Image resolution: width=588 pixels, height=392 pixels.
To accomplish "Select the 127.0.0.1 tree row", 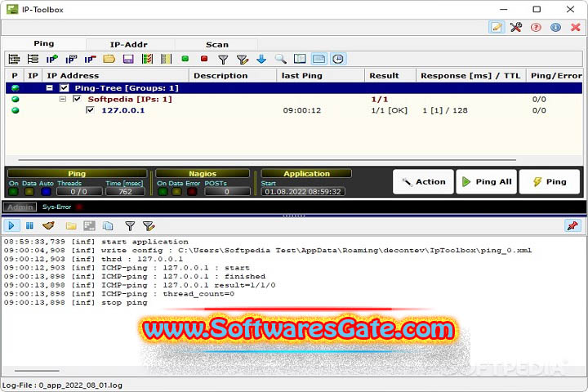I will 294,110.
